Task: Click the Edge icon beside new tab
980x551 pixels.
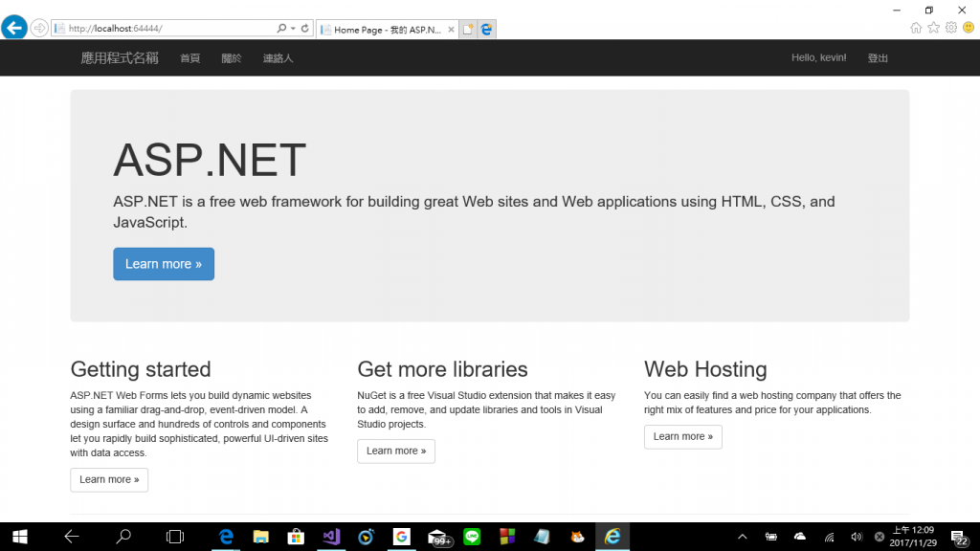Action: [x=487, y=30]
